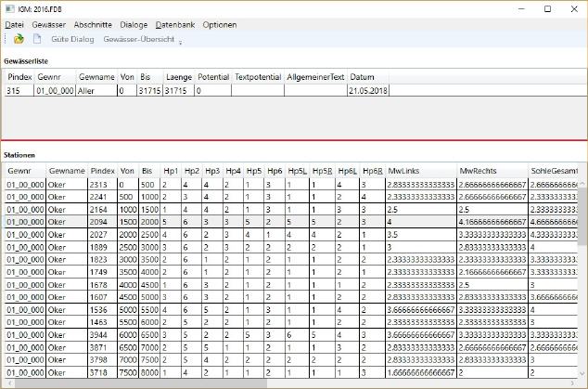
Task: Sort stations by the MwLinks column header
Action: (x=403, y=171)
